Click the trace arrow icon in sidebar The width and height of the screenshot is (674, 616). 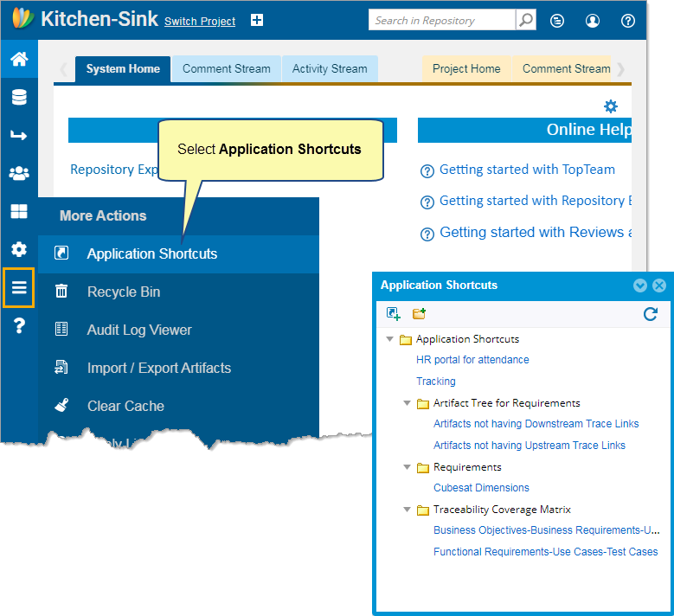point(18,136)
